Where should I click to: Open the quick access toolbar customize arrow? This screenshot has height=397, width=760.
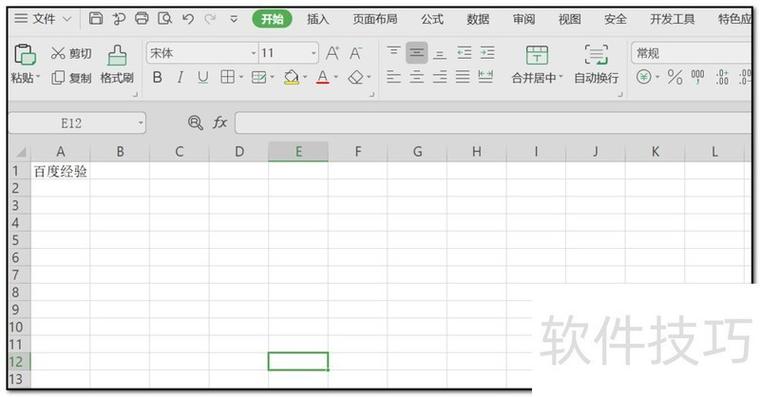(x=234, y=19)
